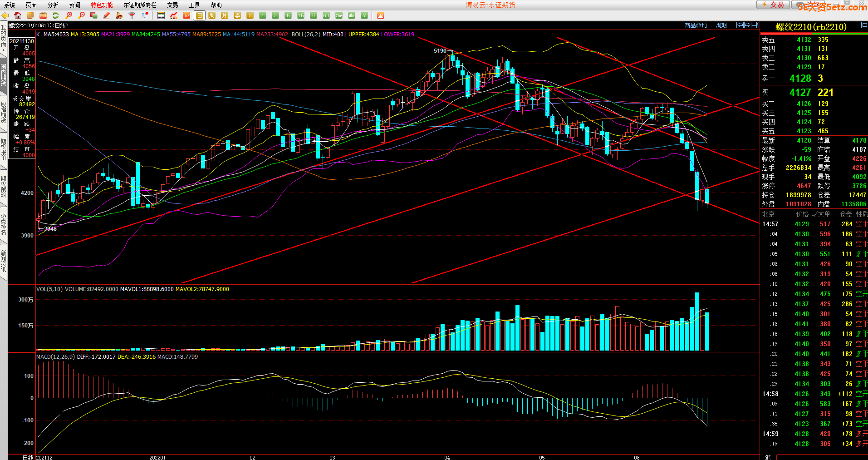The width and height of the screenshot is (868, 460).
Task: Zoom out of the chart with magnifier minus
Action: tap(81, 15)
